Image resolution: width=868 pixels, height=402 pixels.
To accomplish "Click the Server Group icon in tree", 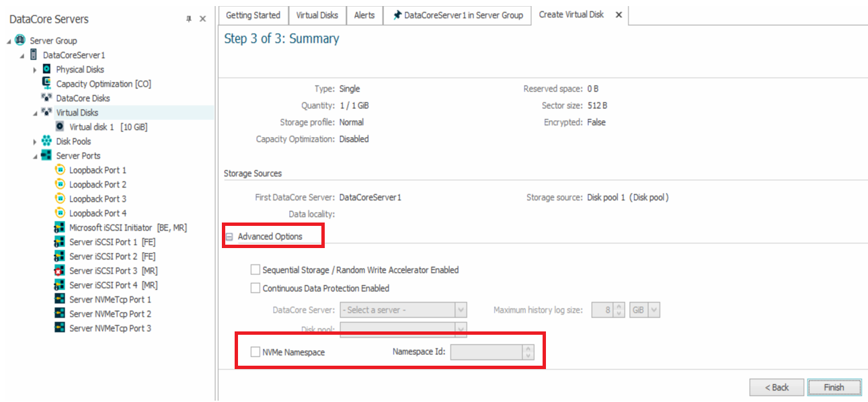I will tap(19, 40).
